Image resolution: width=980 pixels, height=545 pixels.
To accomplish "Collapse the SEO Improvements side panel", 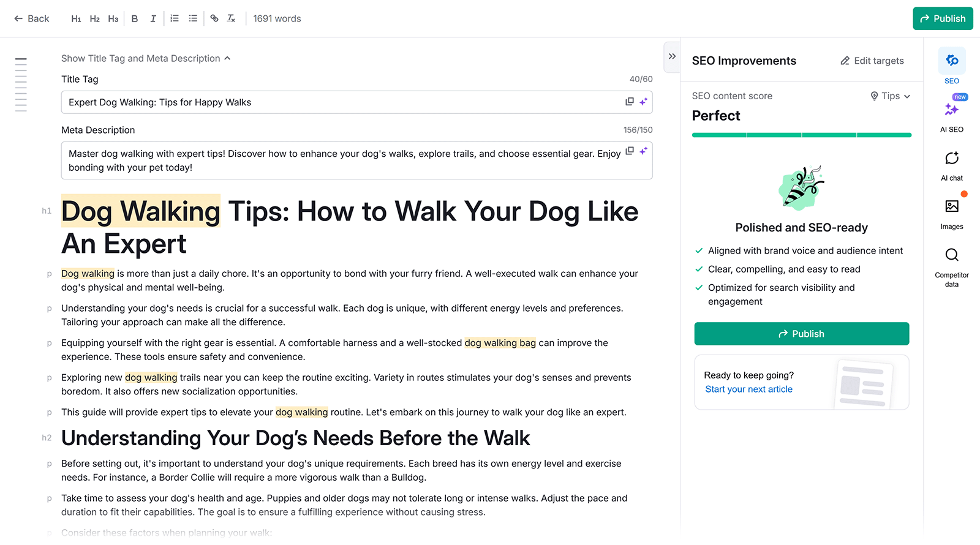I will (672, 56).
